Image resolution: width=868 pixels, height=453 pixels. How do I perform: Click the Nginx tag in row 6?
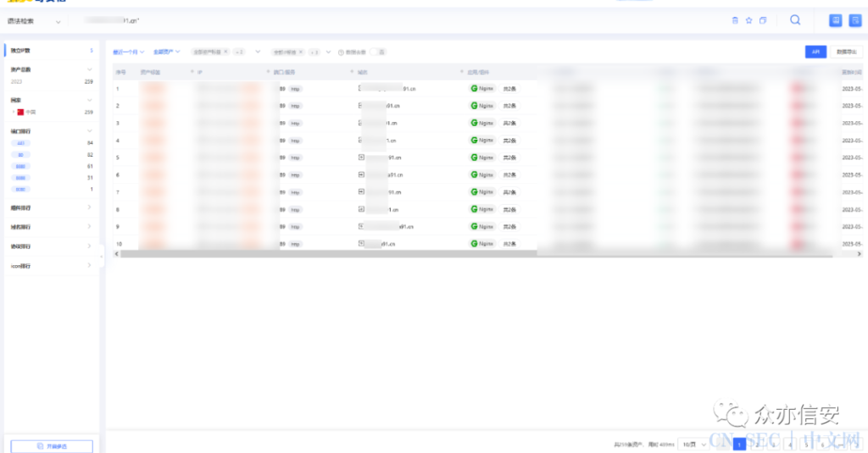(481, 174)
